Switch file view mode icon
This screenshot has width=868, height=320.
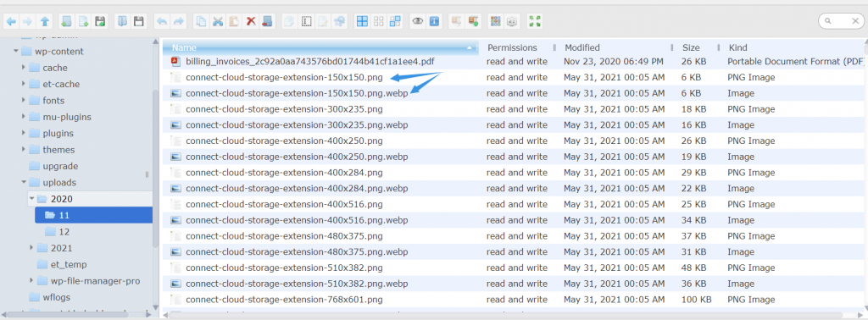[495, 21]
